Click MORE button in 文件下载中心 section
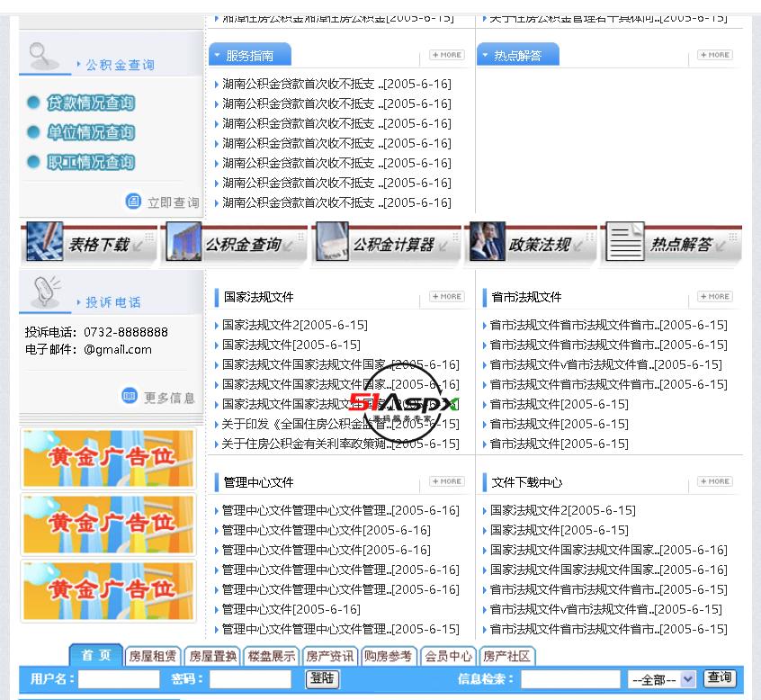The height and width of the screenshot is (700, 761). coord(715,481)
